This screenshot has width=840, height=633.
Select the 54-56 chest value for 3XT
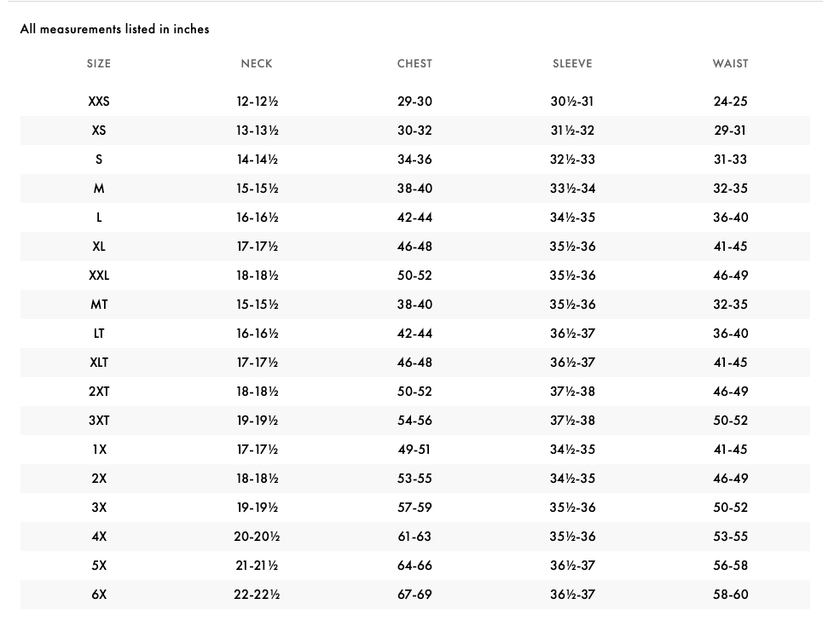pyautogui.click(x=414, y=421)
